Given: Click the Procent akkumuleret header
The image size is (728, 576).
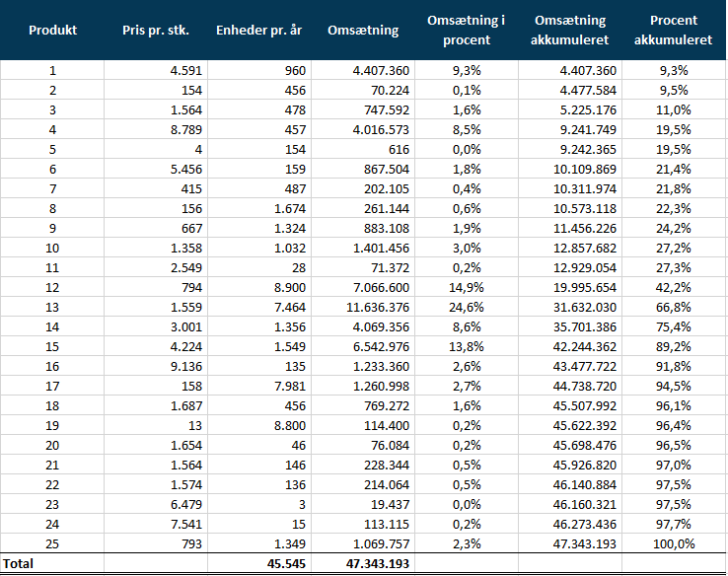Looking at the screenshot, I should [673, 31].
